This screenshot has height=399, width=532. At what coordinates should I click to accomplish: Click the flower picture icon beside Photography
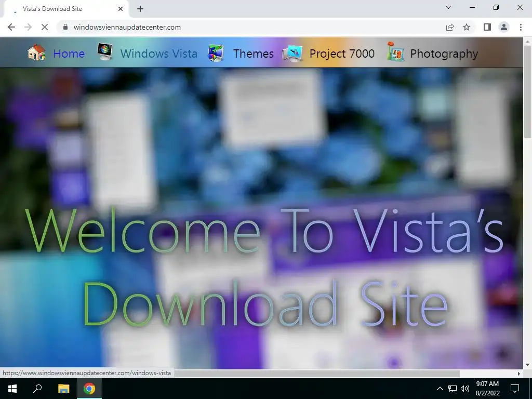click(395, 51)
